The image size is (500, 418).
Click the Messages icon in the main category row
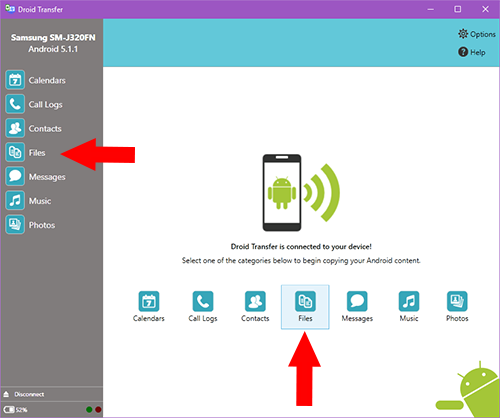(x=357, y=301)
